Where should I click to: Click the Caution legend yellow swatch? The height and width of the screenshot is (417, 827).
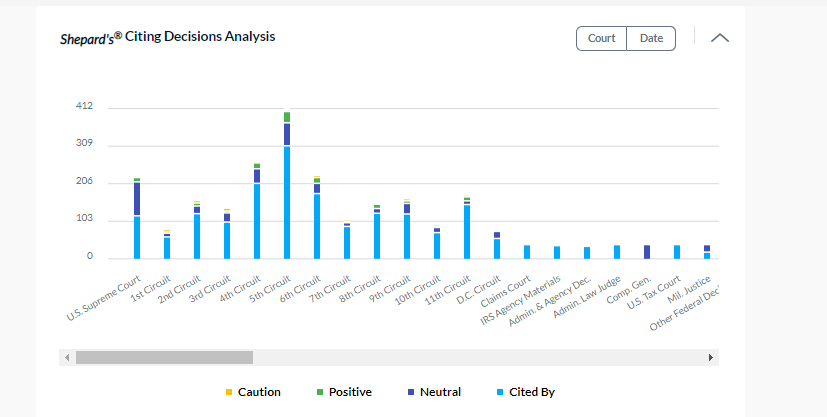coord(229,393)
